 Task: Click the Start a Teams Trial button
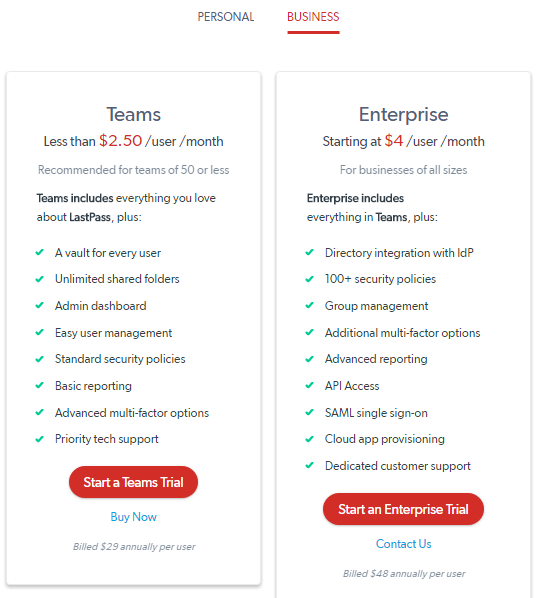pos(133,482)
